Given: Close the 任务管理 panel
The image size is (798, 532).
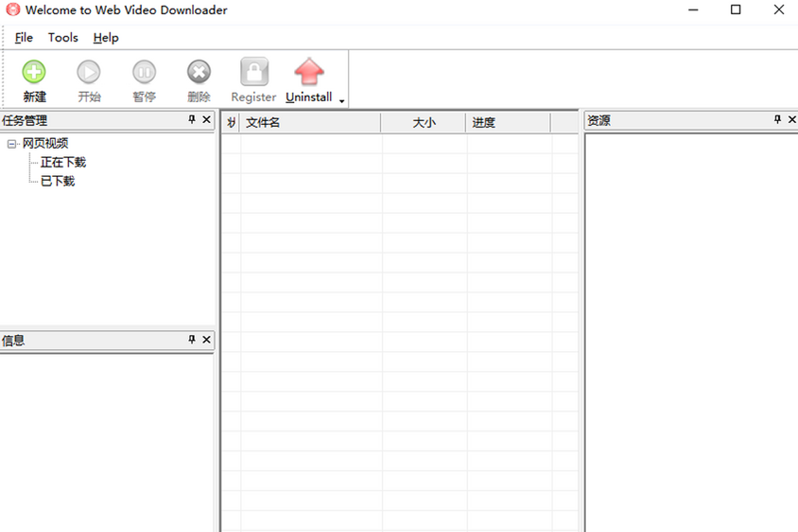Looking at the screenshot, I should (x=207, y=120).
